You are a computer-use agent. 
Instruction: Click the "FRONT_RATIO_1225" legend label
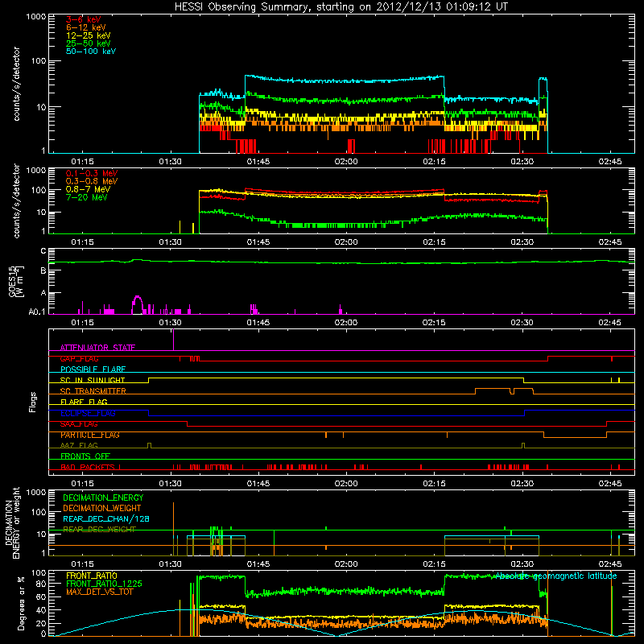tap(104, 584)
